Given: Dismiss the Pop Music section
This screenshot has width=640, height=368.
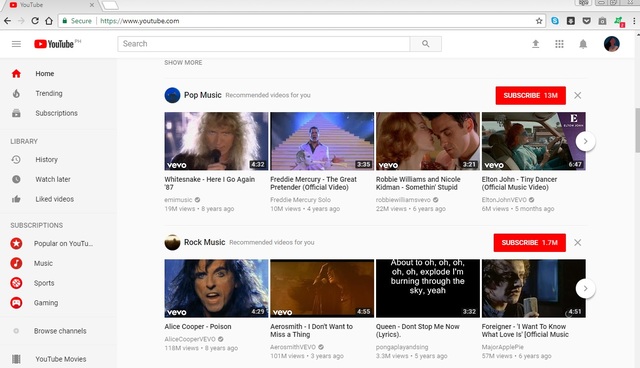Looking at the screenshot, I should (x=578, y=95).
